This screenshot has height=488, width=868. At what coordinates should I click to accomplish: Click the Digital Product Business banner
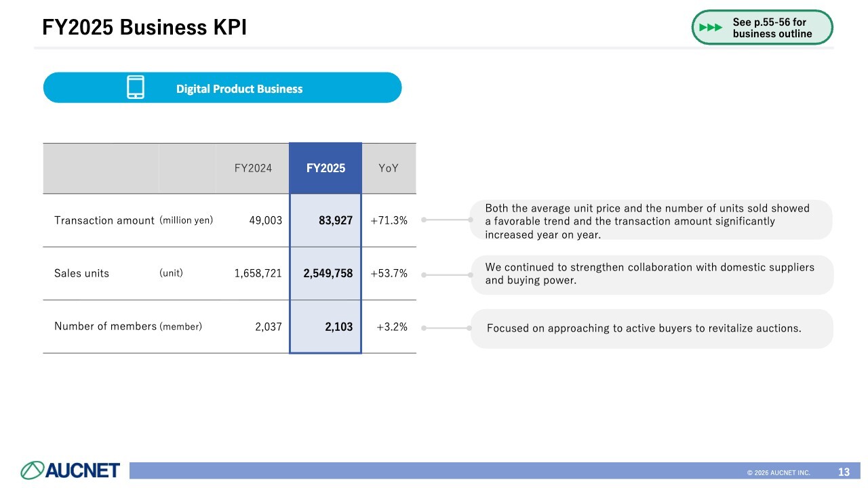pos(239,89)
